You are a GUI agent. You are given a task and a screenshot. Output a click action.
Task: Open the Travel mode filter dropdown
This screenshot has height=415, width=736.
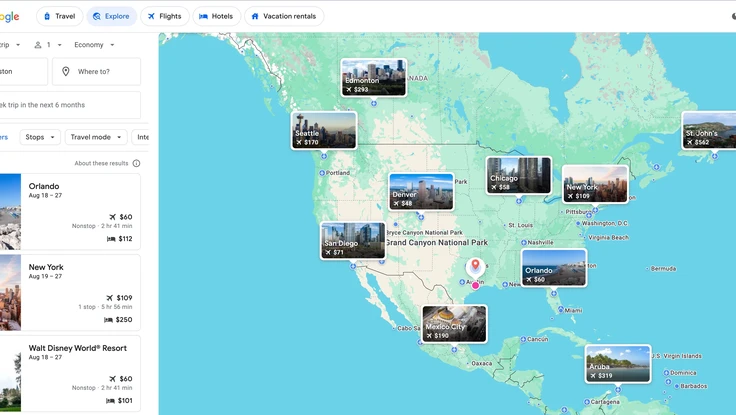[x=96, y=137]
